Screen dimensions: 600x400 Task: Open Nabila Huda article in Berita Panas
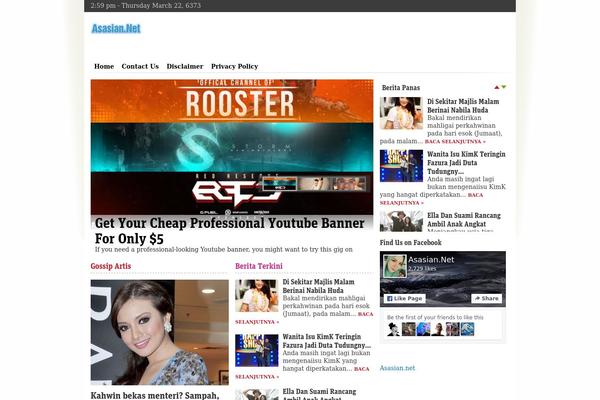point(463,106)
